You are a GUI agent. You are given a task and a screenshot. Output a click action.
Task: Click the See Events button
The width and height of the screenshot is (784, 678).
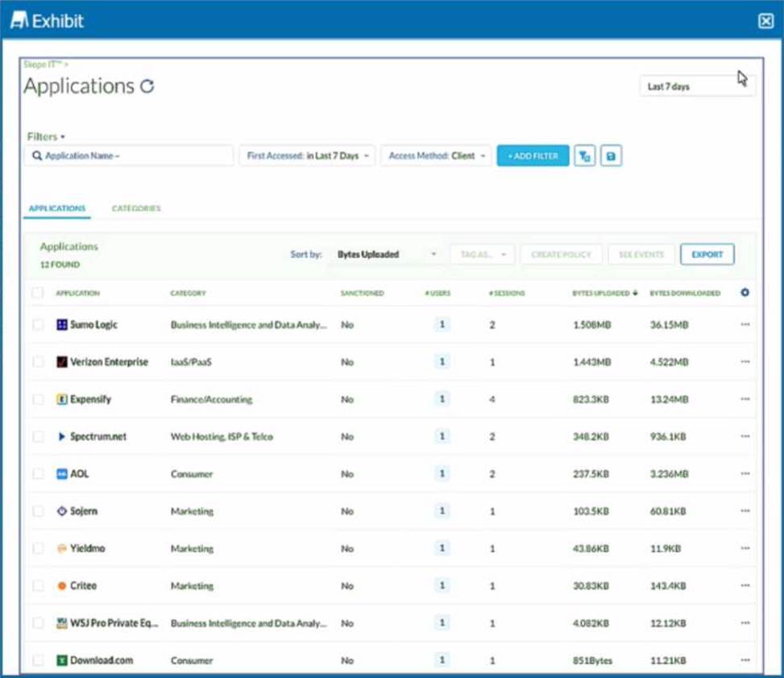tap(641, 254)
